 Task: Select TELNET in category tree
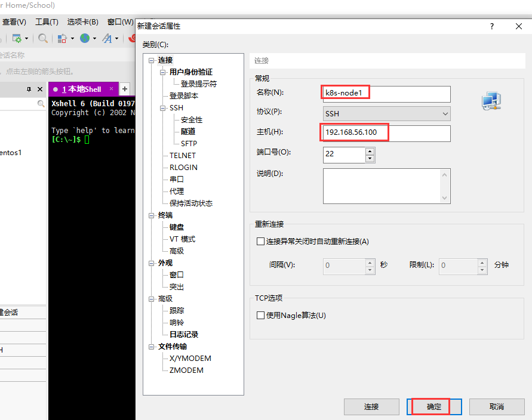(183, 156)
